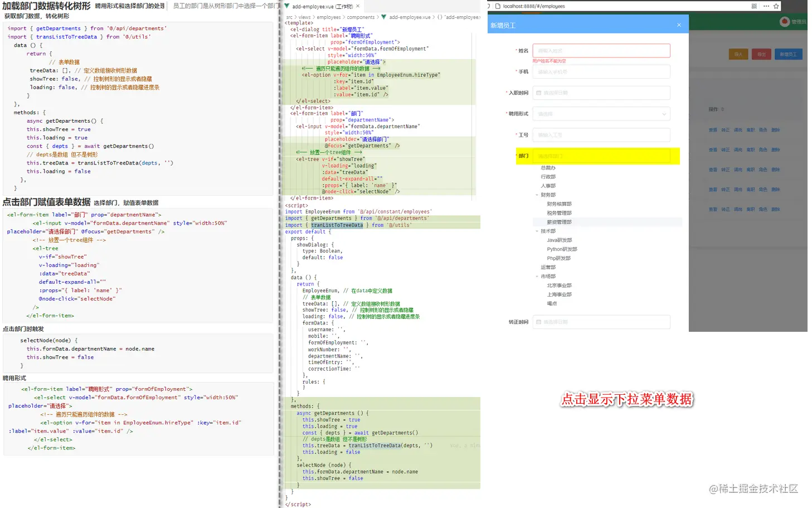The width and height of the screenshot is (812, 508).
Task: Click 删除 in the top visible table row
Action: (x=776, y=130)
